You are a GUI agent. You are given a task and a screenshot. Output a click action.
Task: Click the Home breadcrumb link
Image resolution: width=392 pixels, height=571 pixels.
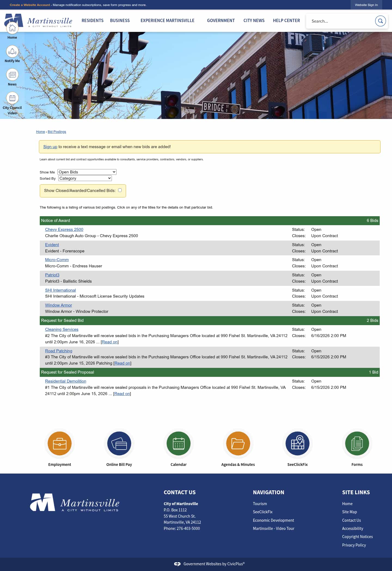pos(41,132)
